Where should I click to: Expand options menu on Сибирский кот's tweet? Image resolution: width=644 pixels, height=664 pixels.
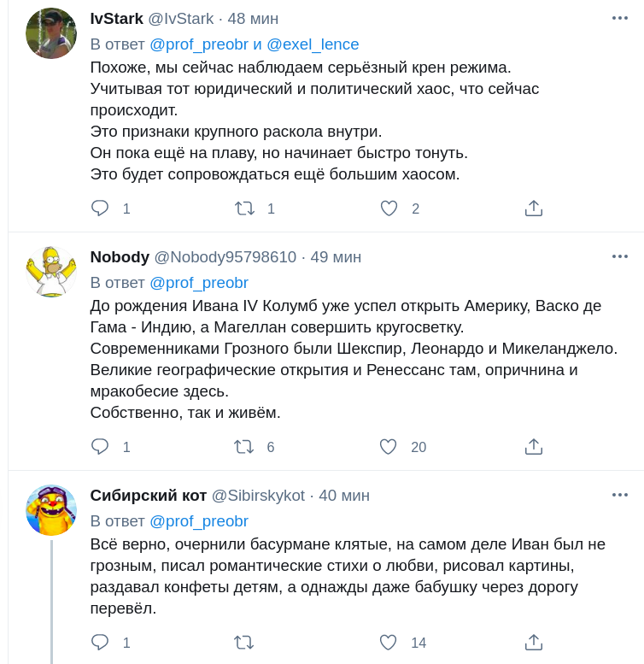click(x=619, y=495)
